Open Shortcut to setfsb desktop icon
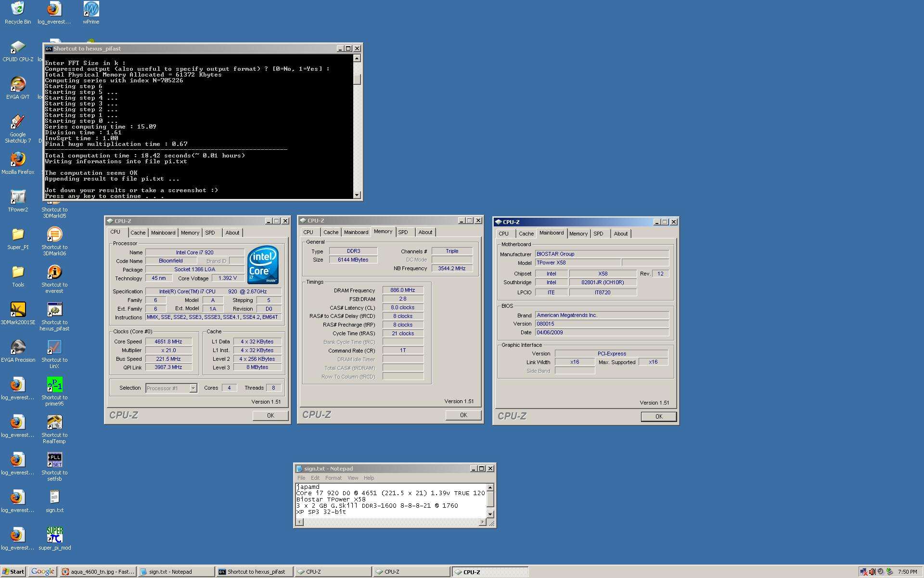The height and width of the screenshot is (578, 924). click(54, 467)
